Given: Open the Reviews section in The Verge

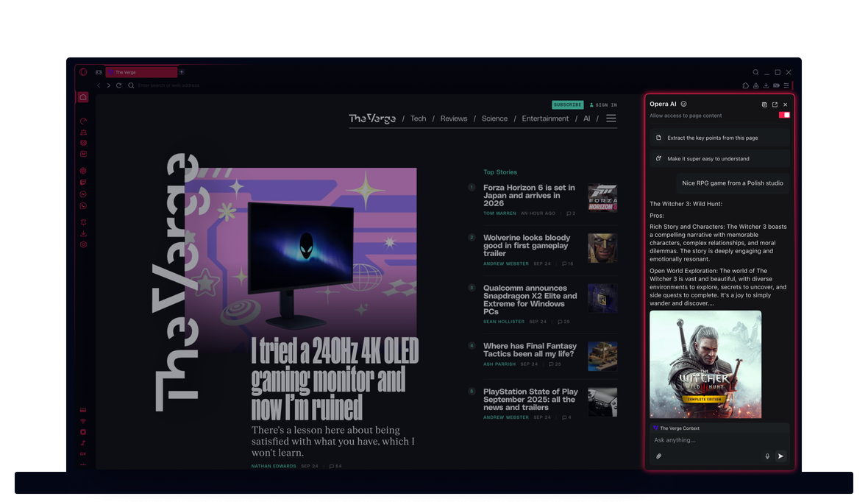Looking at the screenshot, I should pos(454,119).
